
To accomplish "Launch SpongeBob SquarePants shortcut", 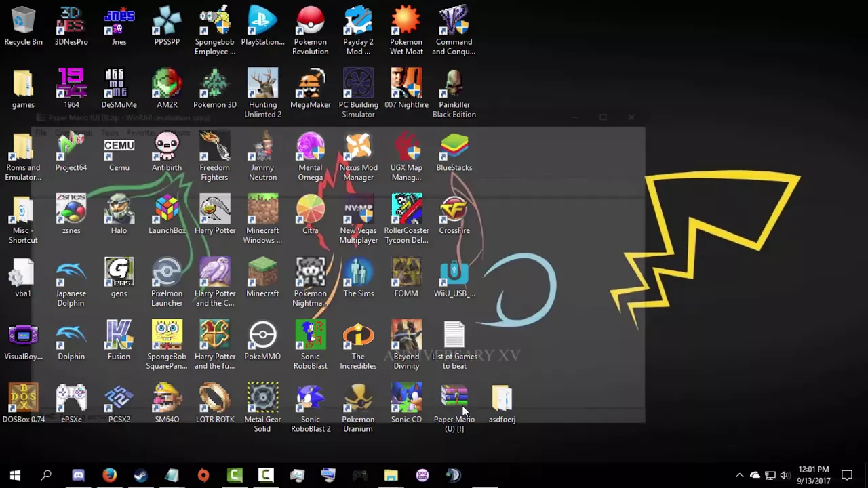I will click(x=167, y=346).
